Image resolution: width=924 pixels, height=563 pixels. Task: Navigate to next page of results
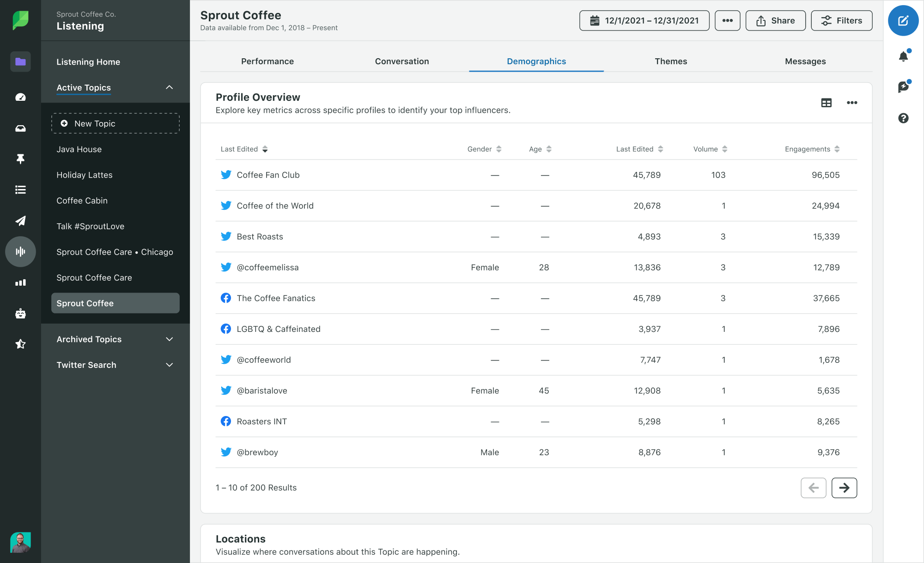coord(844,488)
